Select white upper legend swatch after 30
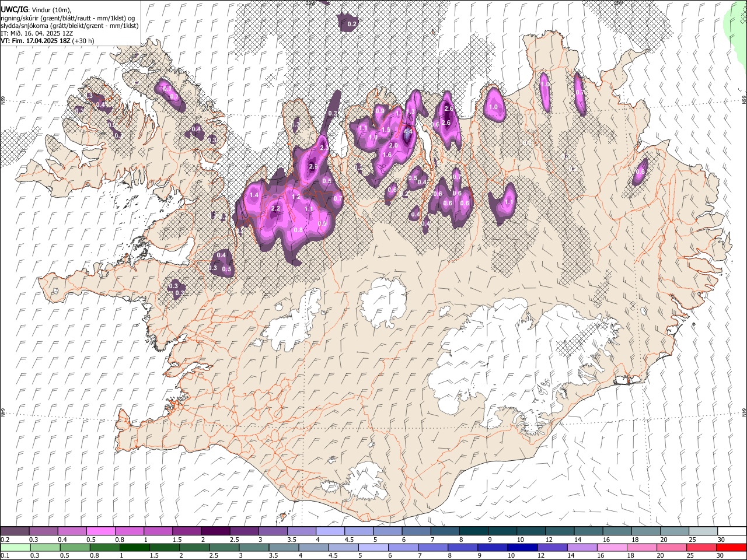 (x=732, y=531)
